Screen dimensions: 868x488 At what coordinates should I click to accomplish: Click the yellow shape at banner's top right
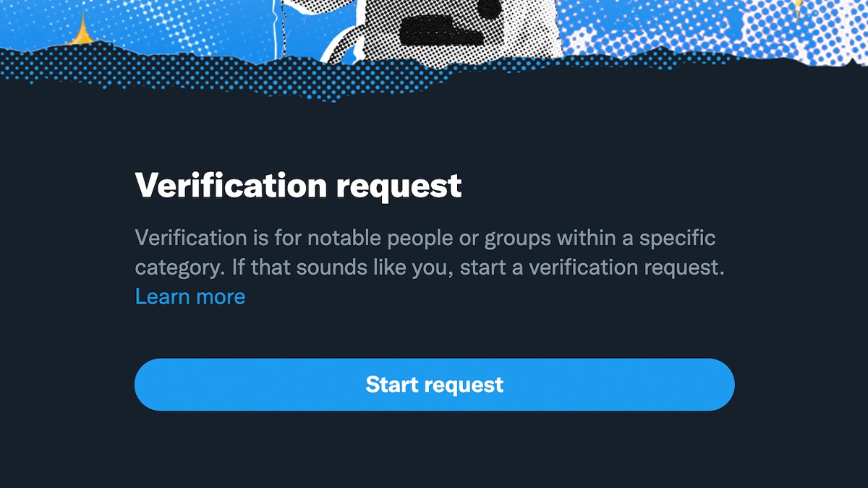click(x=798, y=7)
